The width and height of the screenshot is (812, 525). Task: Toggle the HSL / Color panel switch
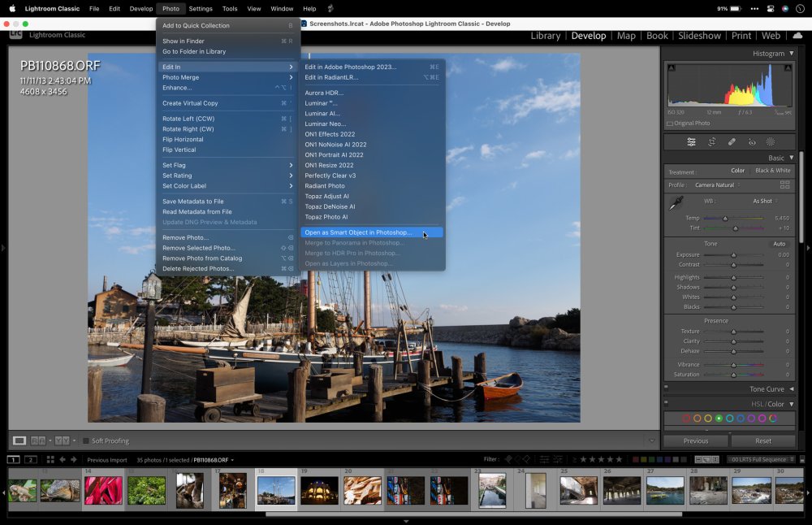[666, 404]
